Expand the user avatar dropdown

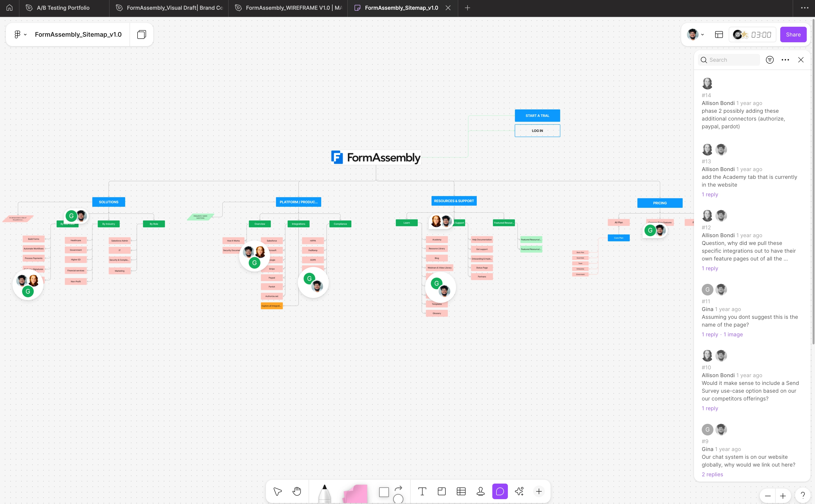695,34
